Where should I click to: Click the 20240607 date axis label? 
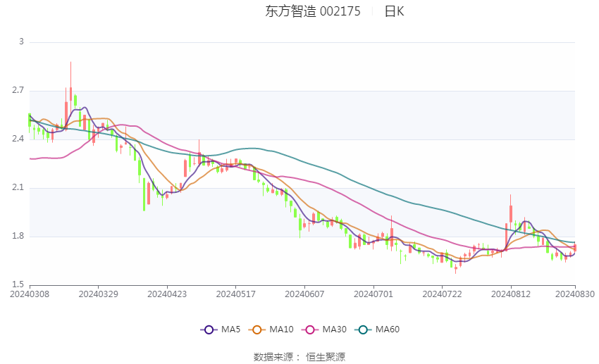pos(304,294)
